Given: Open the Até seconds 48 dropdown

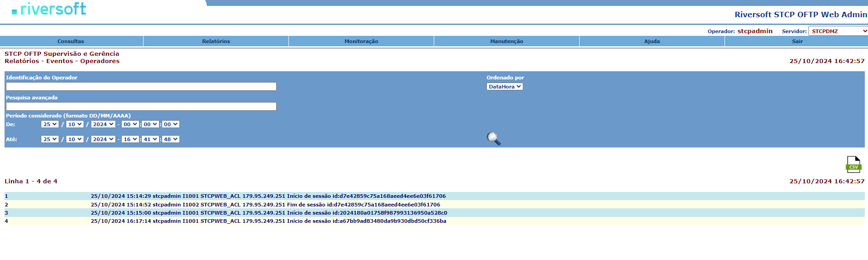Looking at the screenshot, I should coord(171,139).
